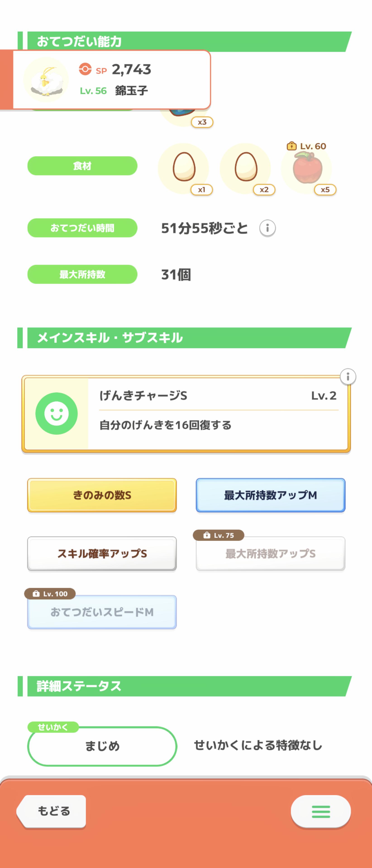Image resolution: width=372 pixels, height=868 pixels.
Task: Tap the second egg ingredient x2 icon
Action: pos(246,167)
